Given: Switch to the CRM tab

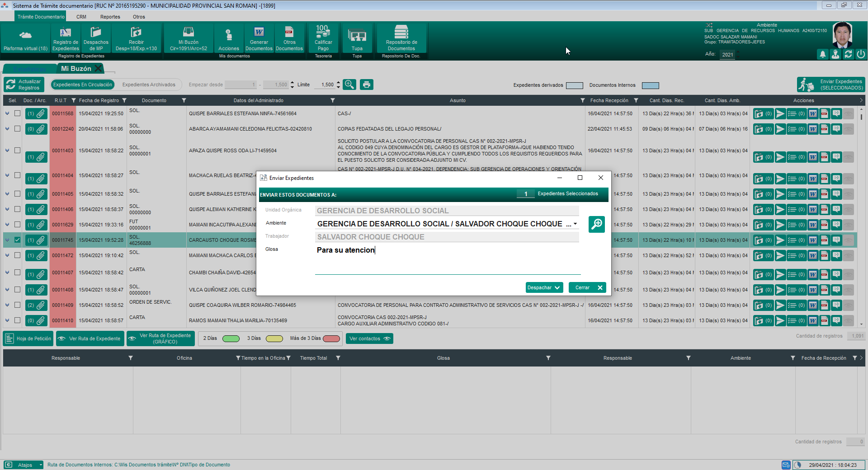Looking at the screenshot, I should point(81,17).
